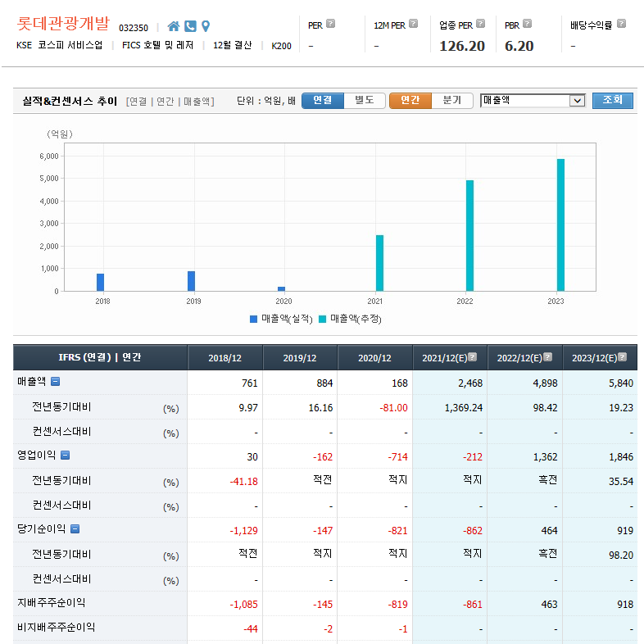The width and height of the screenshot is (644, 644).
Task: Select the 연간 annual view
Action: coord(410,100)
